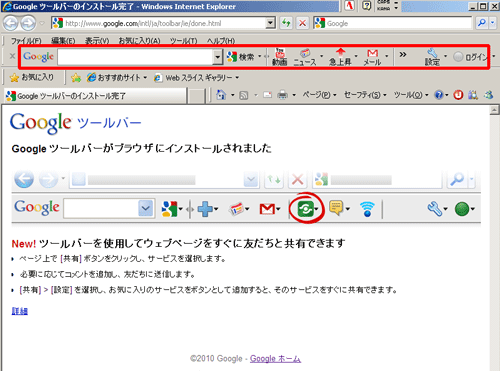Click the red power-symbol icon in command bar

coord(458,95)
